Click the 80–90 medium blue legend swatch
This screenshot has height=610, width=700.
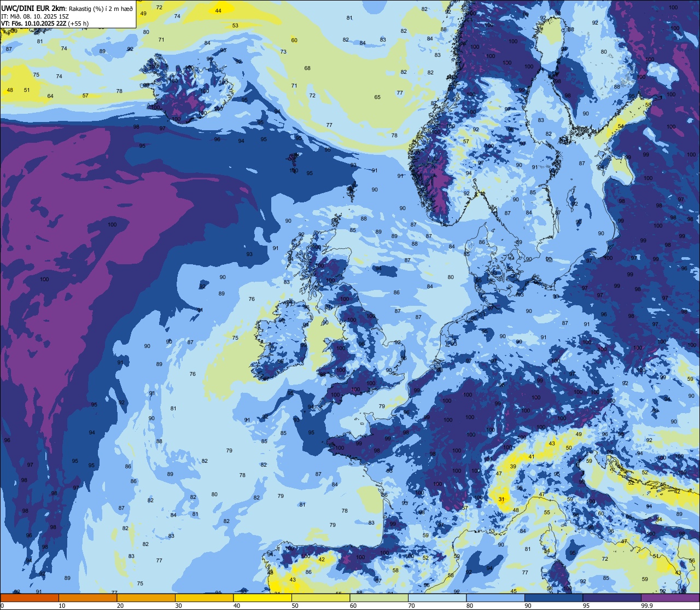(495, 597)
